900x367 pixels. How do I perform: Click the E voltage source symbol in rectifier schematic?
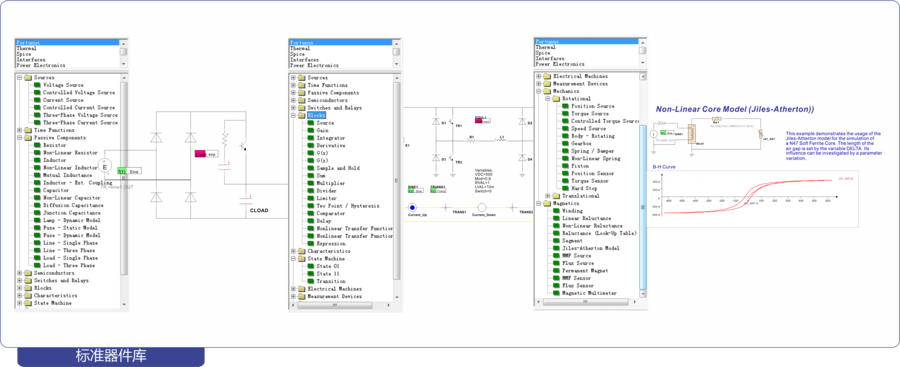click(x=104, y=166)
